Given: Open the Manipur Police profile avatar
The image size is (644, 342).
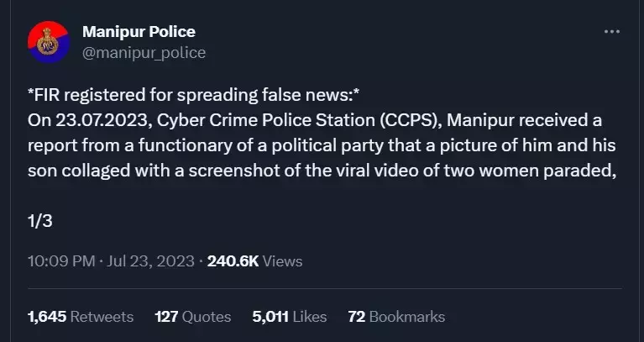Looking at the screenshot, I should (49, 42).
